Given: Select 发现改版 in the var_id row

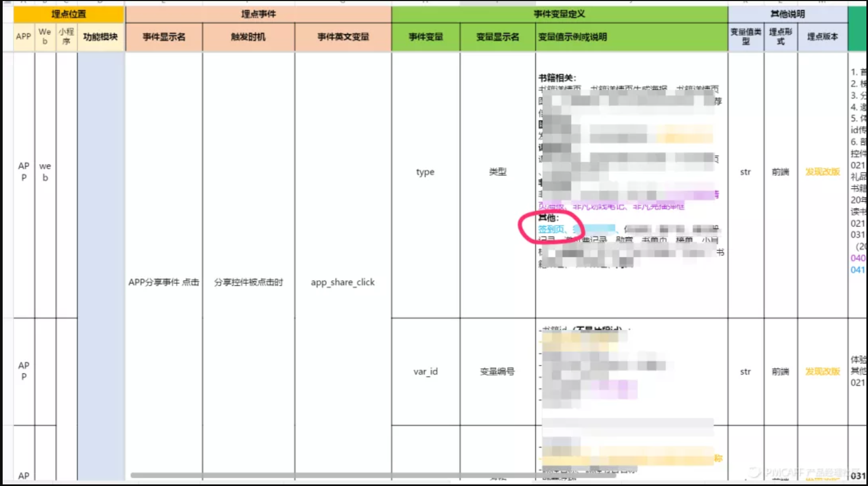Looking at the screenshot, I should click(x=823, y=371).
